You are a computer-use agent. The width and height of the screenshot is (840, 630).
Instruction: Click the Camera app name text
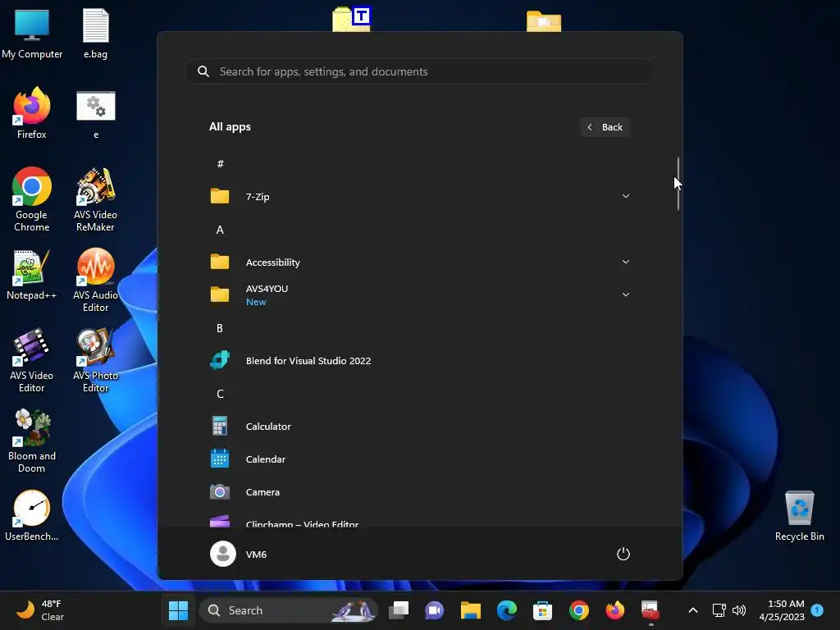(x=262, y=492)
